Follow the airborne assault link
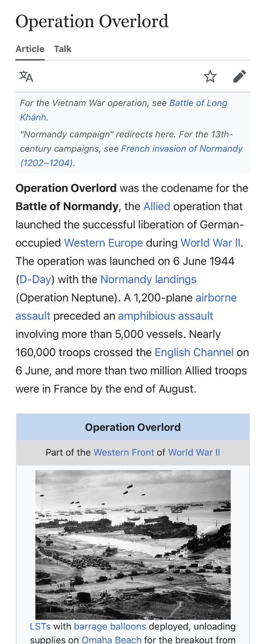 click(x=126, y=307)
